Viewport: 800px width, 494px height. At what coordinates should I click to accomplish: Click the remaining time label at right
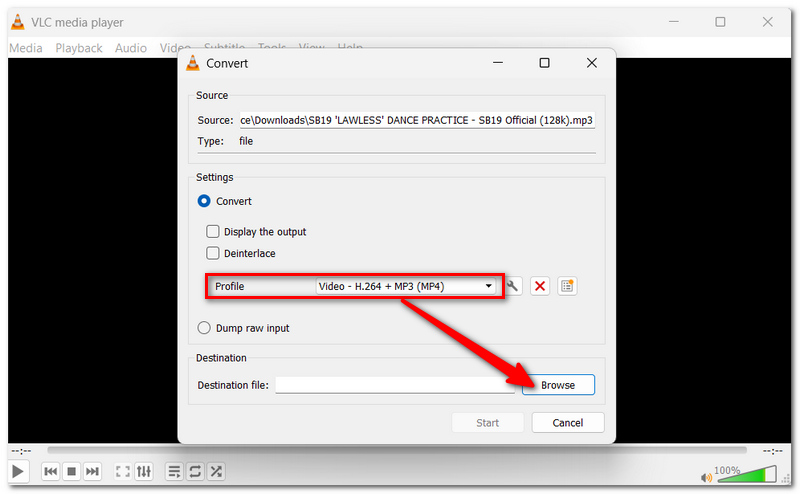[x=772, y=451]
